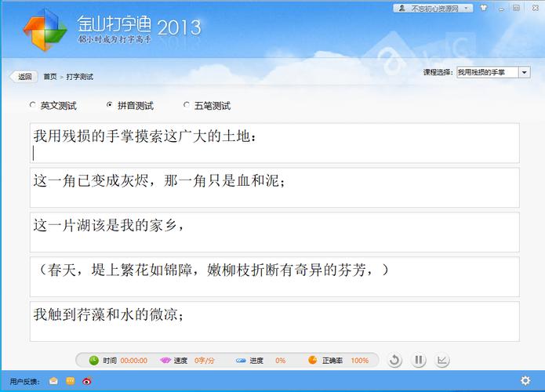Click 打字测试 breadcrumb item
Image resolution: width=545 pixels, height=392 pixels.
click(x=80, y=77)
